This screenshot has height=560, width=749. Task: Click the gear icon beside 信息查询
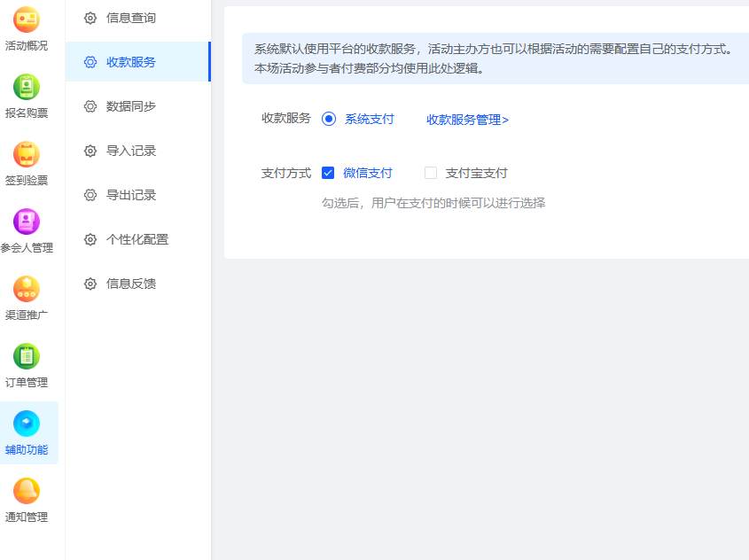click(x=90, y=18)
